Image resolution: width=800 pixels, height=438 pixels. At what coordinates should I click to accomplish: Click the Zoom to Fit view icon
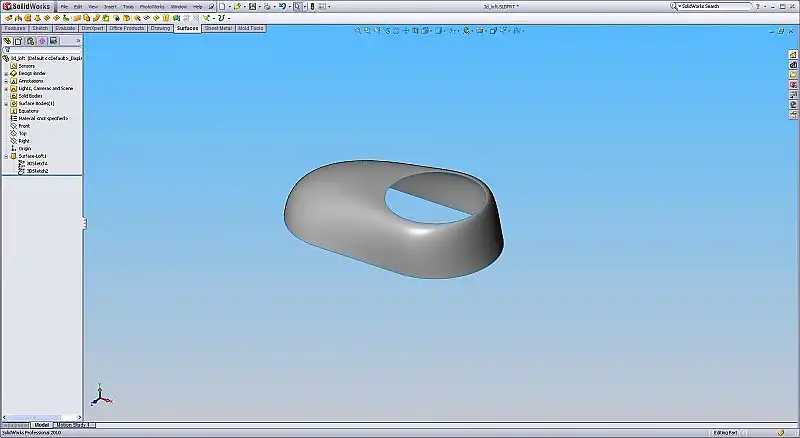[359, 30]
